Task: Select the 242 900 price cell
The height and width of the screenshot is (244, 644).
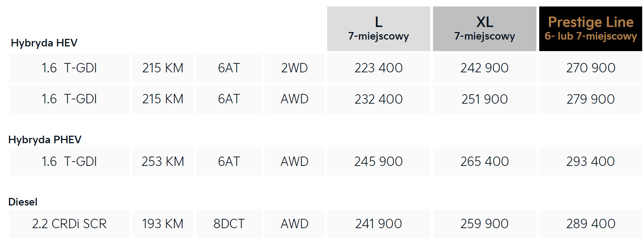Action: pyautogui.click(x=484, y=68)
